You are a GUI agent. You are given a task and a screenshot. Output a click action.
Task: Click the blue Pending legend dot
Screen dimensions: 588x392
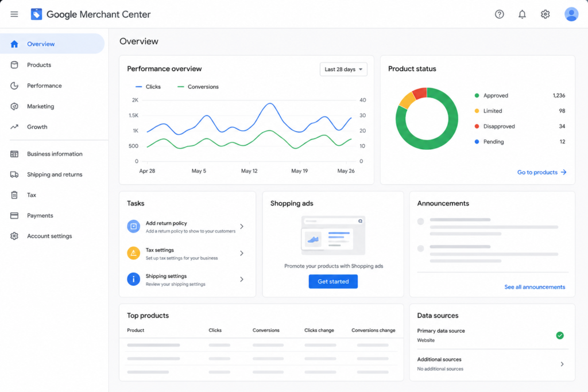point(477,142)
